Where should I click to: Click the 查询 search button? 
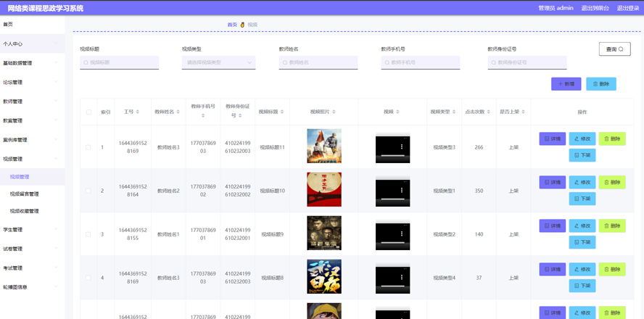click(614, 49)
